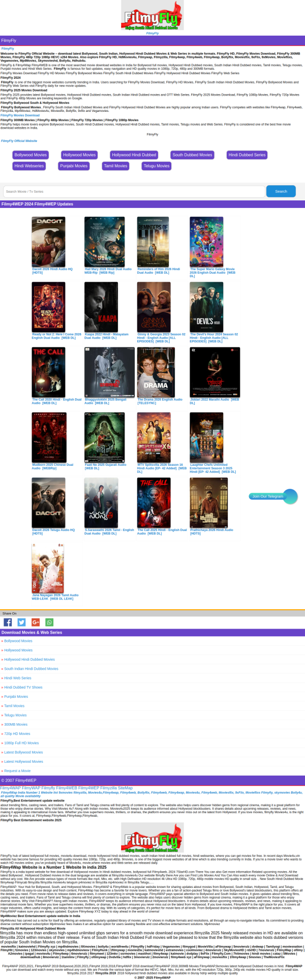Open The Devil's Hour Season 02 poster

pyautogui.click(x=206, y=307)
